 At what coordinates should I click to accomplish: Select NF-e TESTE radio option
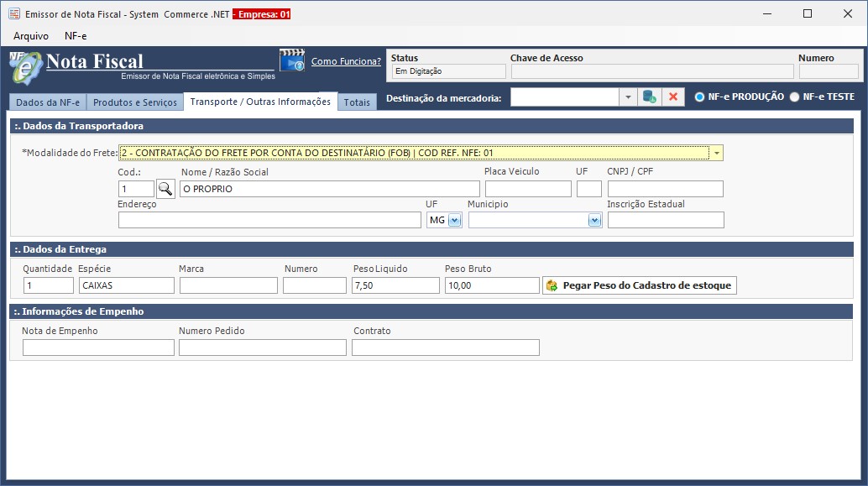794,97
